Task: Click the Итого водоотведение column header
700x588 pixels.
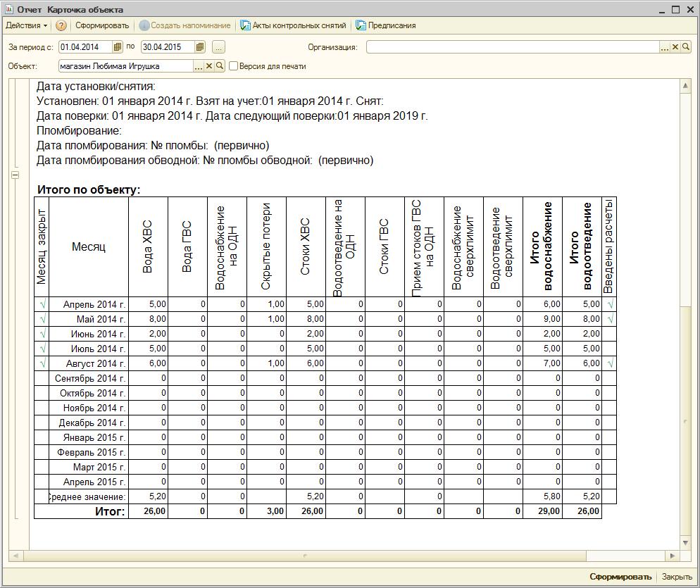Action: 582,247
